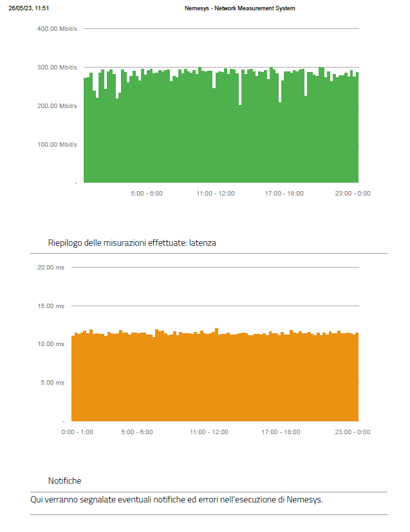Click the Nemesys - Network Measurement System title
The width and height of the screenshot is (410, 532).
tap(239, 8)
